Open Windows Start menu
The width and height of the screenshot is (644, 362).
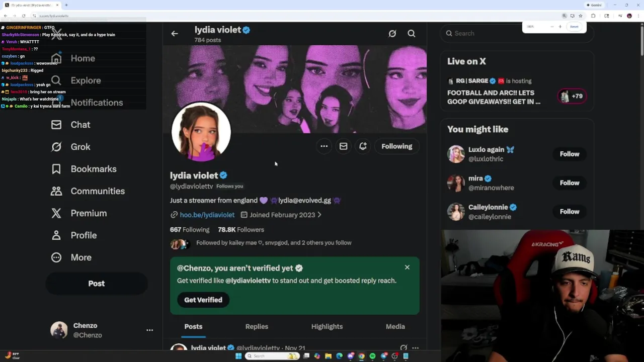(x=238, y=356)
